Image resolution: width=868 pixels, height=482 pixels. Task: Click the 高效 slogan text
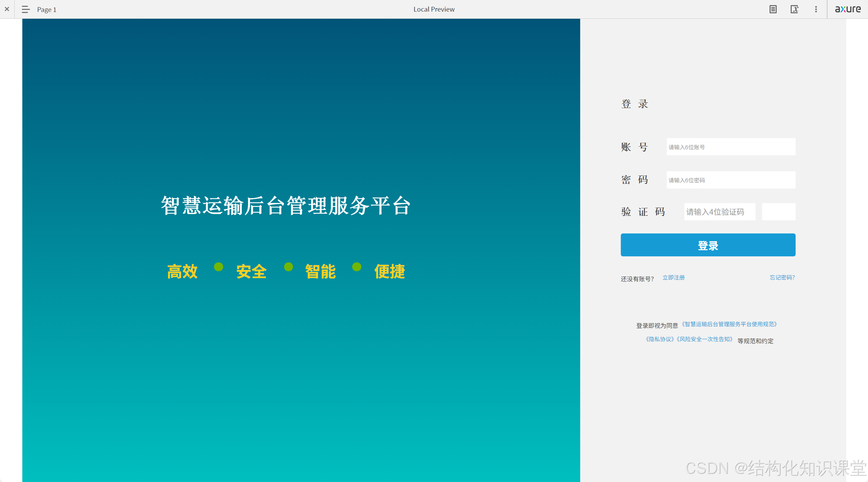(182, 272)
